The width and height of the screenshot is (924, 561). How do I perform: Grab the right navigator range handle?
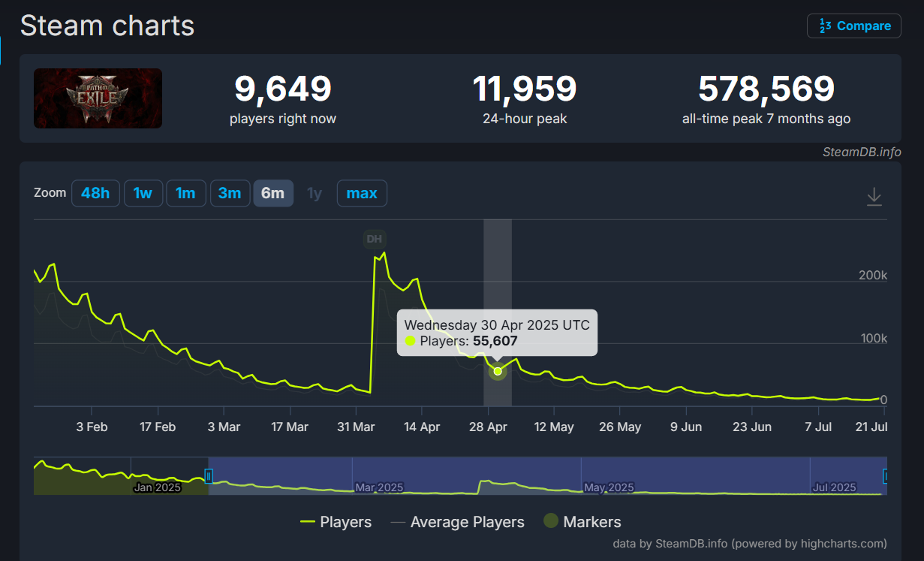886,475
